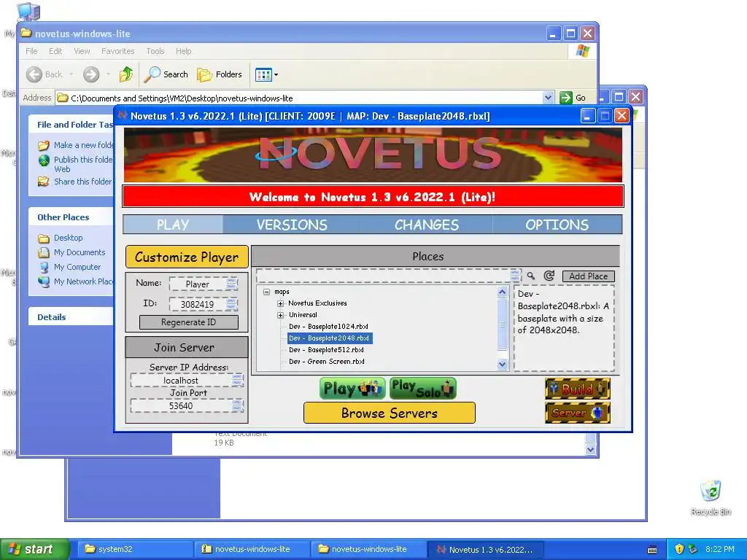Open the Favorites menu in Explorer
This screenshot has height=560, width=747.
[x=117, y=51]
